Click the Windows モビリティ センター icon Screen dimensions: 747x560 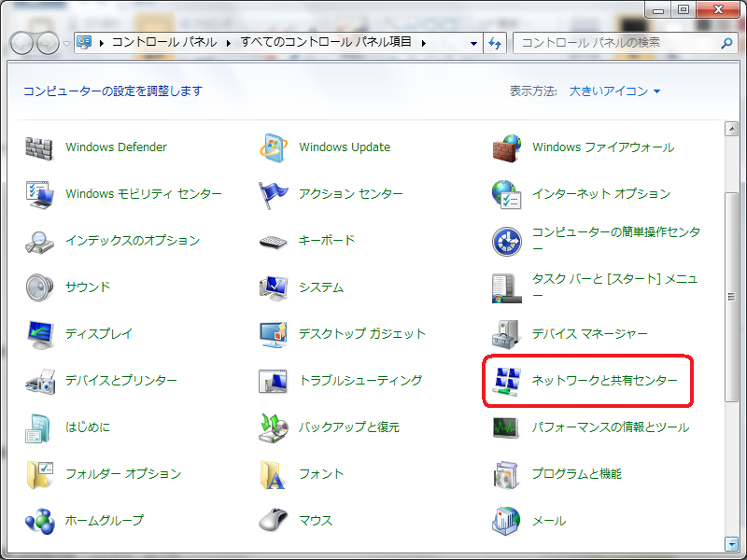(x=40, y=194)
